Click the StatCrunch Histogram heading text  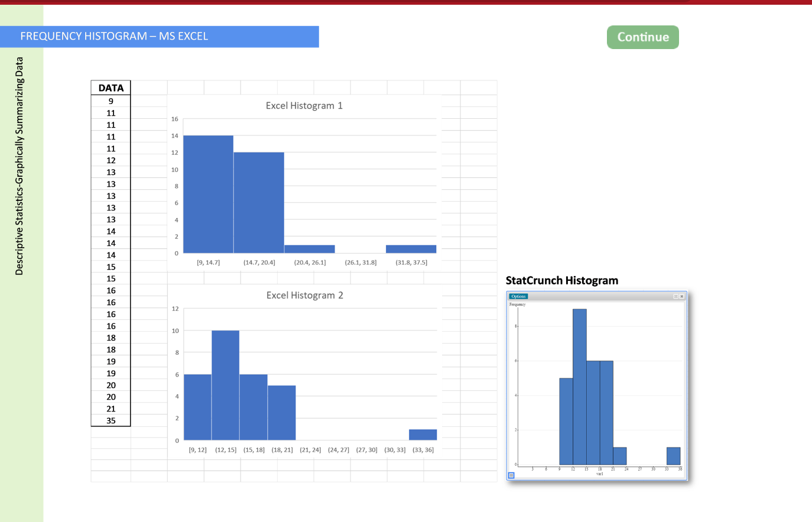(561, 280)
